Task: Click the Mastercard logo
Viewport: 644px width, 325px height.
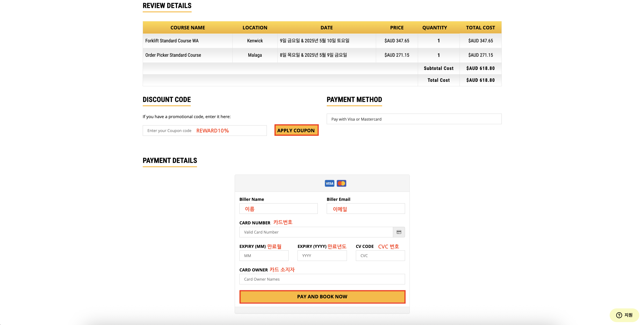Action: [x=341, y=183]
